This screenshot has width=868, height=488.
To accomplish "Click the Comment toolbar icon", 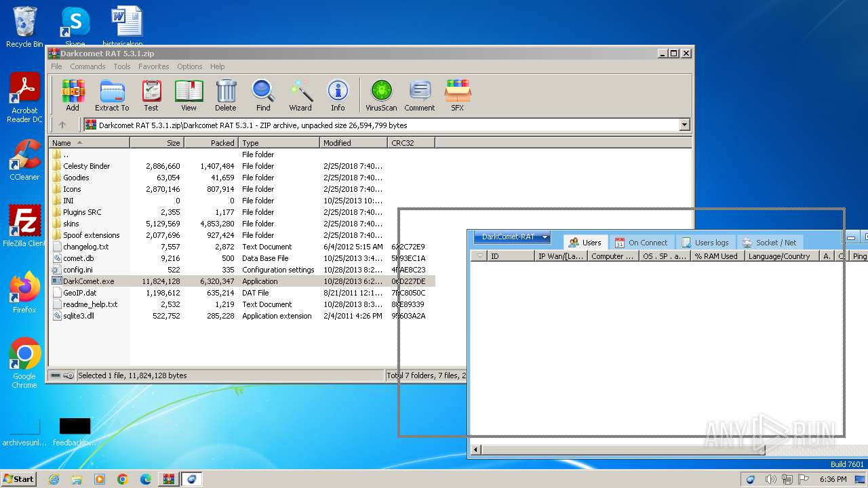I will click(x=420, y=96).
